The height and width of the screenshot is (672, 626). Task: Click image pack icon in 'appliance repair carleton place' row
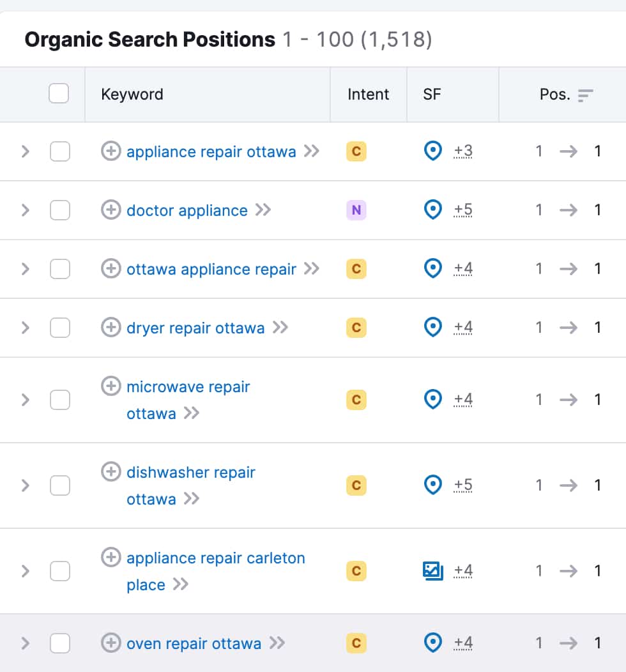coord(432,571)
